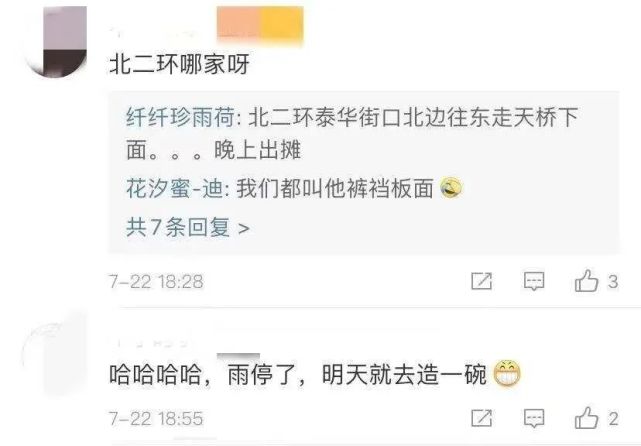Tap the share icon on the 18:55 comment
641x446 pixels.
point(482,418)
